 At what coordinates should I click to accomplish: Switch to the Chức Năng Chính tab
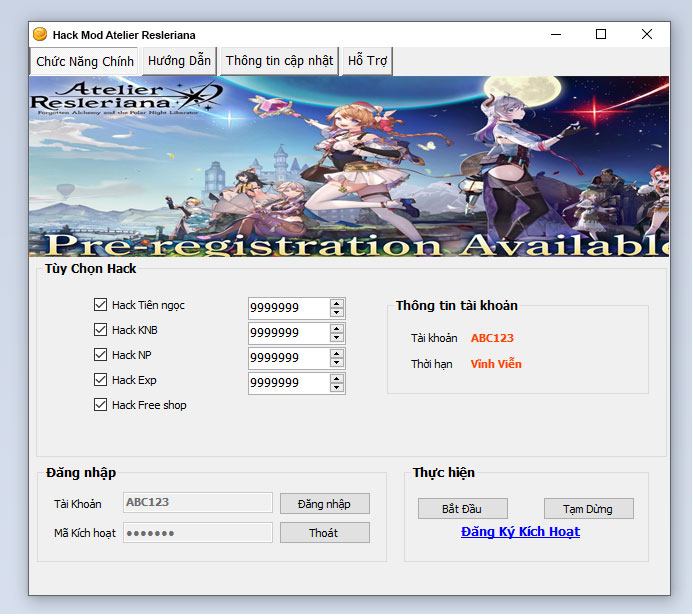(85, 61)
